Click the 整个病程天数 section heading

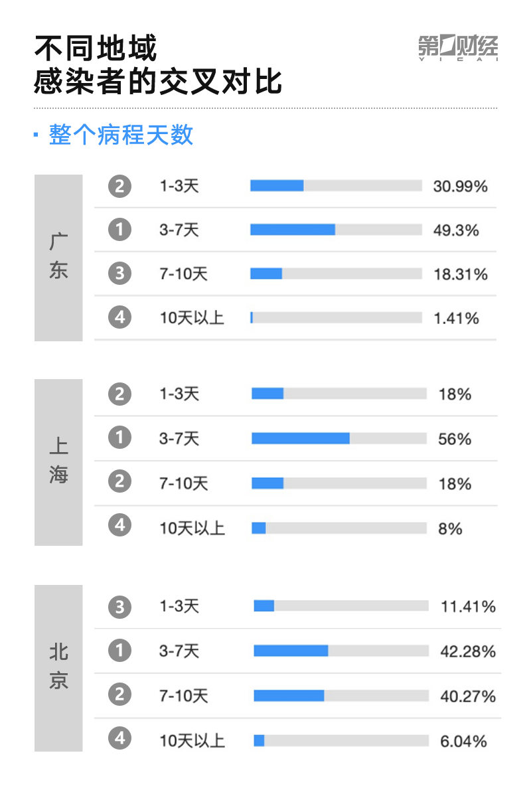click(121, 135)
